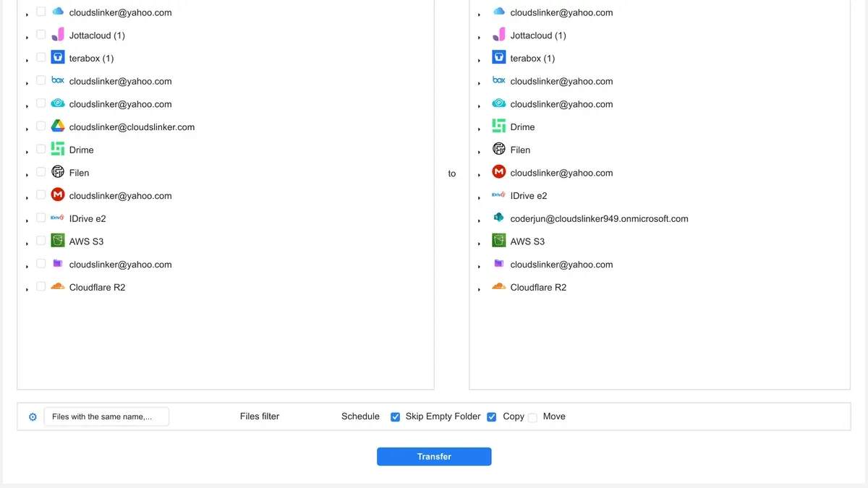Viewport: 868px width, 488px height.
Task: Expand the source Cloudflare R2 arrow
Action: coord(27,289)
